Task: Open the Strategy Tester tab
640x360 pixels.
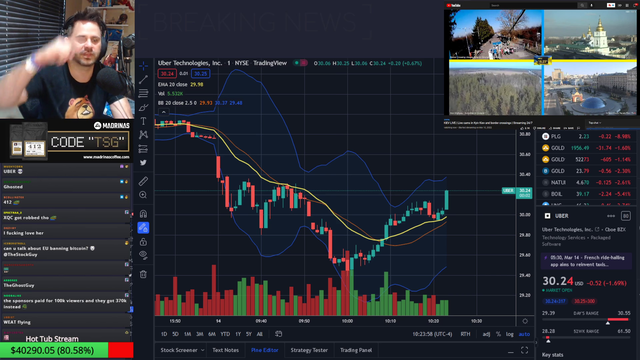Action: 309,350
